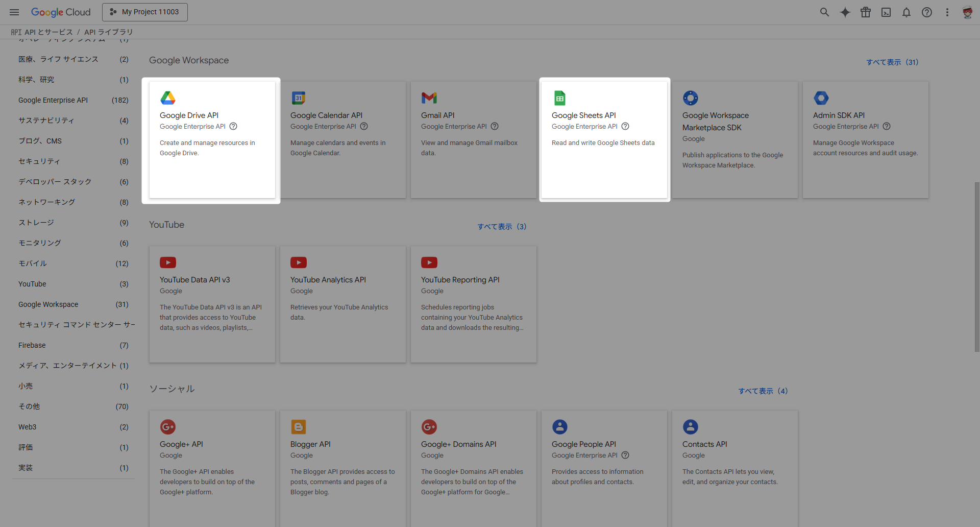Image resolution: width=980 pixels, height=527 pixels.
Task: Show all 31 Google Workspace APIs
Action: pyautogui.click(x=892, y=62)
